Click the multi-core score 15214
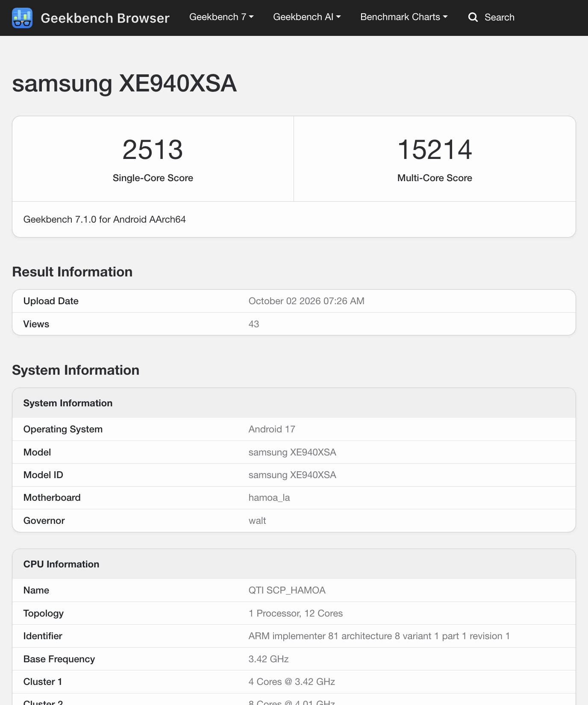The image size is (588, 705). (x=435, y=150)
